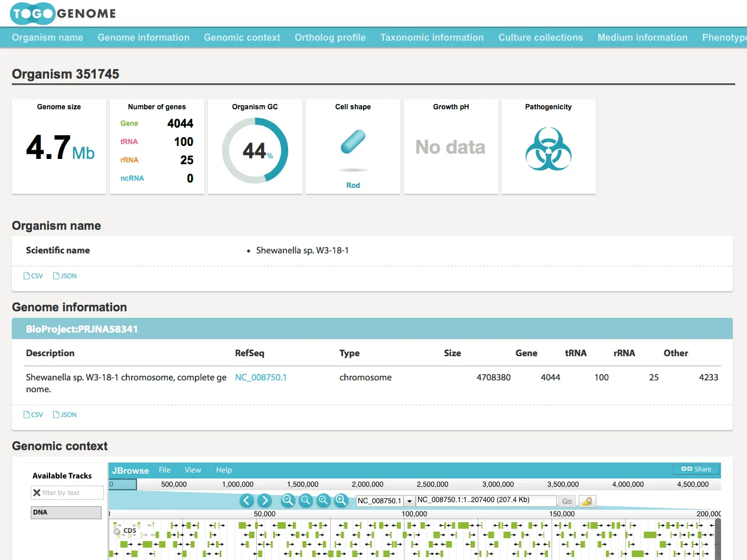This screenshot has height=560, width=747.
Task: Select the DNA track in Available Tracks
Action: tap(66, 512)
